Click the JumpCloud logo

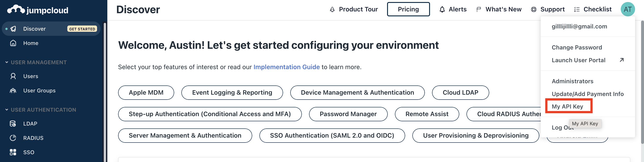point(38,10)
